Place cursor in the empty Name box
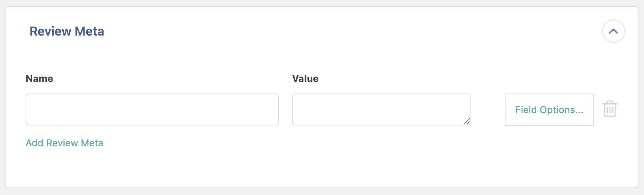The height and width of the screenshot is (195, 644). click(x=152, y=109)
